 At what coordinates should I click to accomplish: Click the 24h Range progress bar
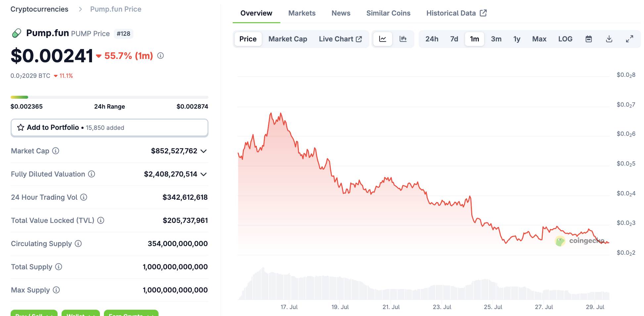tap(109, 97)
